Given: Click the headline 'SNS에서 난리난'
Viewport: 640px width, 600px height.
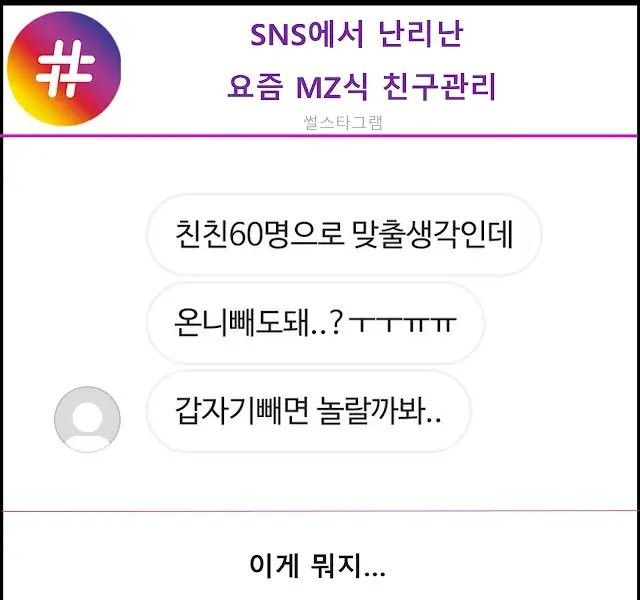Looking at the screenshot, I should [356, 34].
